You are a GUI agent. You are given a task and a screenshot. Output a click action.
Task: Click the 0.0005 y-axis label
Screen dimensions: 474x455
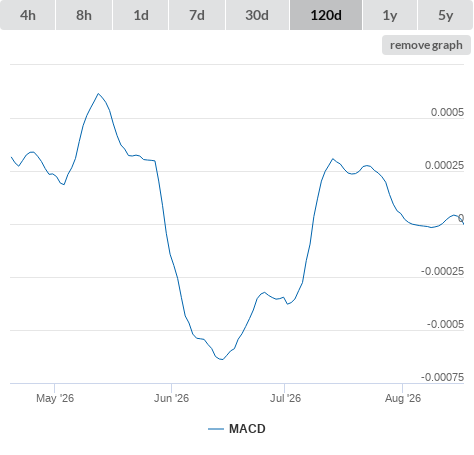[x=447, y=112]
